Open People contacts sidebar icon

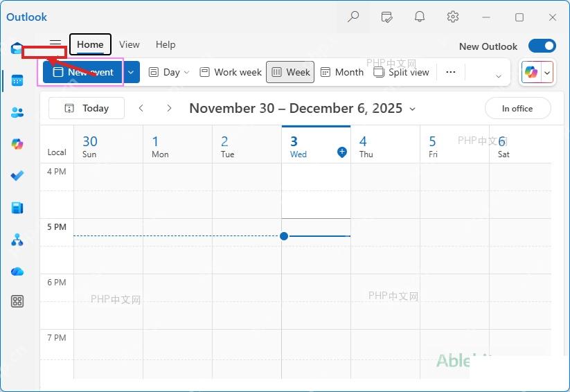17,112
